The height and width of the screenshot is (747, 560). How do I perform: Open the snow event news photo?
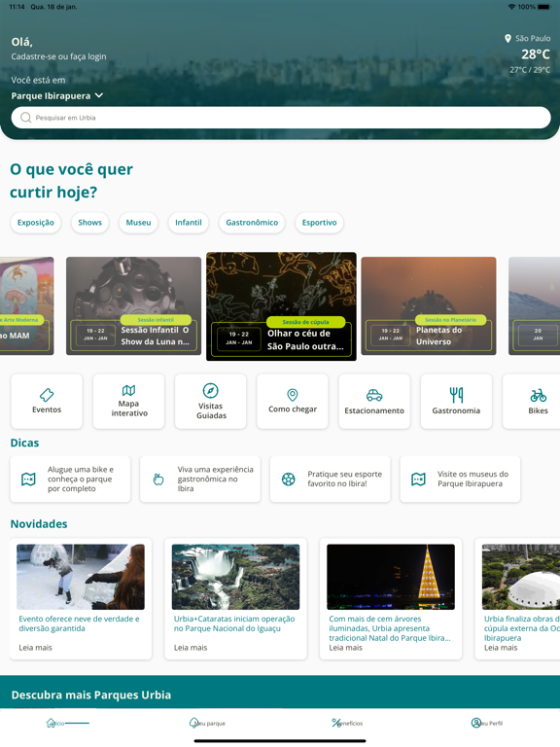pos(81,577)
